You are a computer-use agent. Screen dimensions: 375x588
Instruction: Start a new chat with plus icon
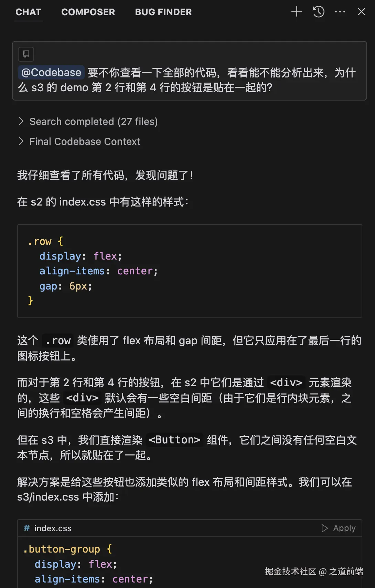click(x=297, y=12)
